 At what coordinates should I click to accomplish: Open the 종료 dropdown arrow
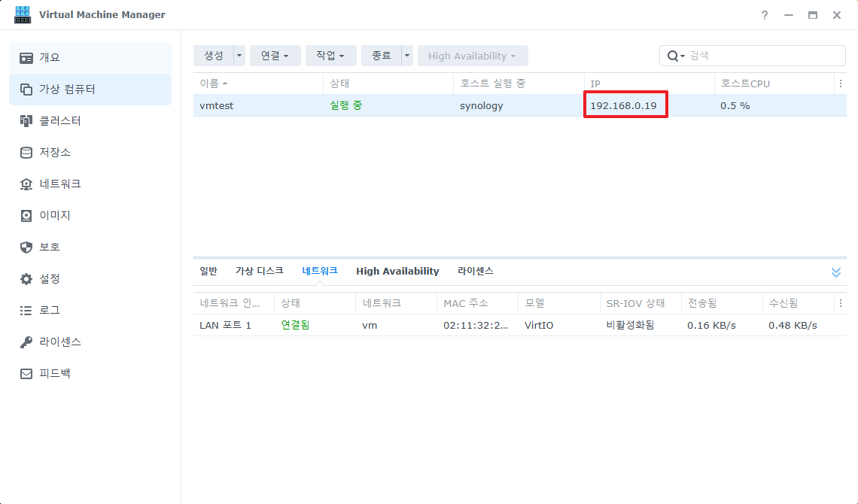(407, 56)
